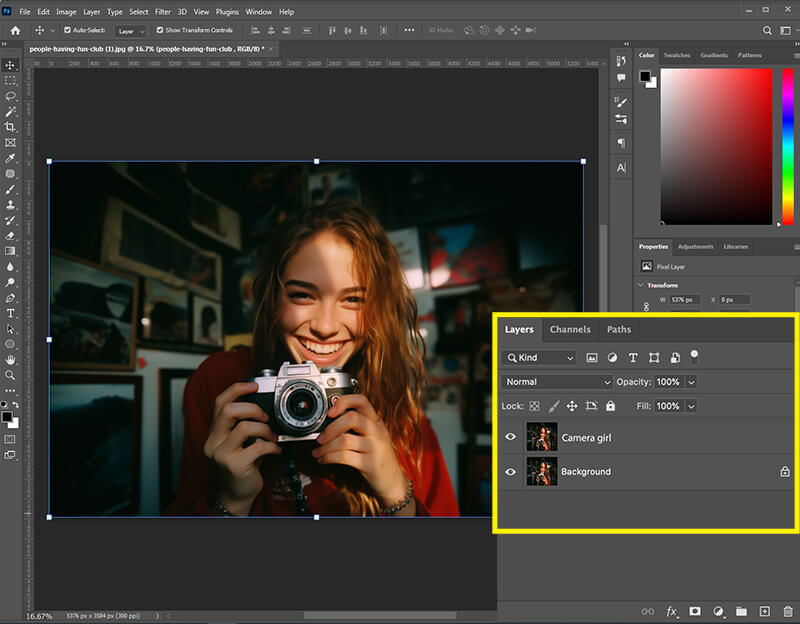Click the width field in Transform
The width and height of the screenshot is (800, 624).
(685, 299)
